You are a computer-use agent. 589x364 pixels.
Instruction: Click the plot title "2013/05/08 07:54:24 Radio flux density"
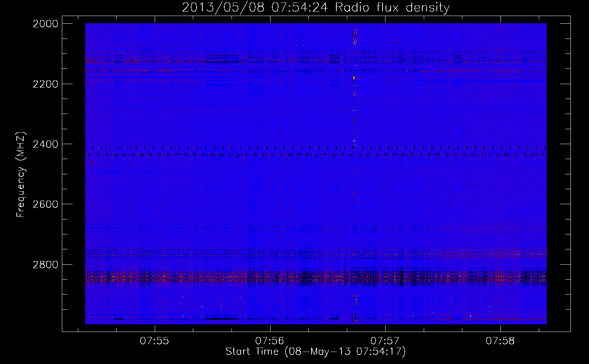tap(316, 8)
